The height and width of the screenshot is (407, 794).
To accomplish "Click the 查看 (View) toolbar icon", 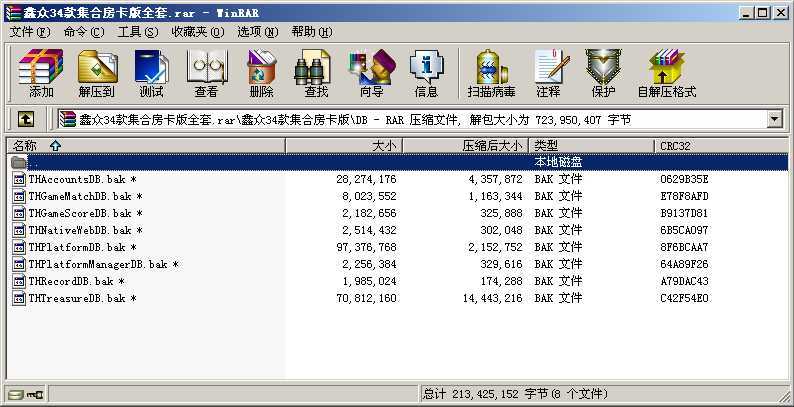I will (206, 73).
